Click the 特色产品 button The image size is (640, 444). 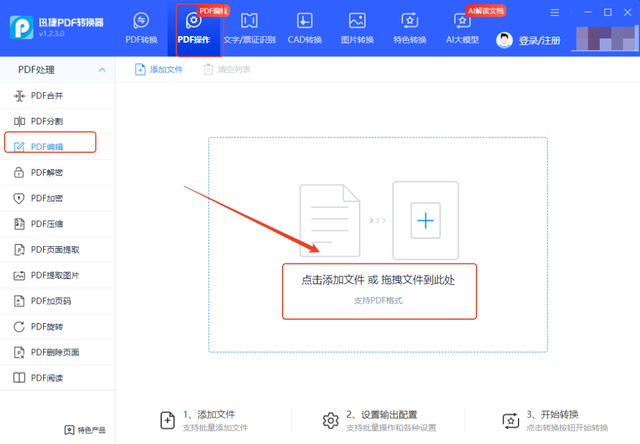(x=85, y=430)
